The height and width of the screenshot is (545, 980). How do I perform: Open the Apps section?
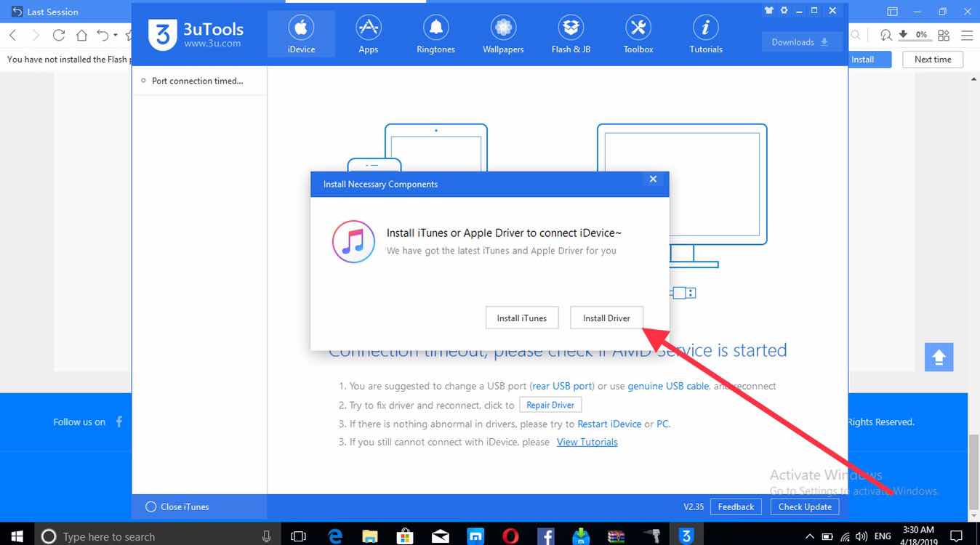[369, 34]
